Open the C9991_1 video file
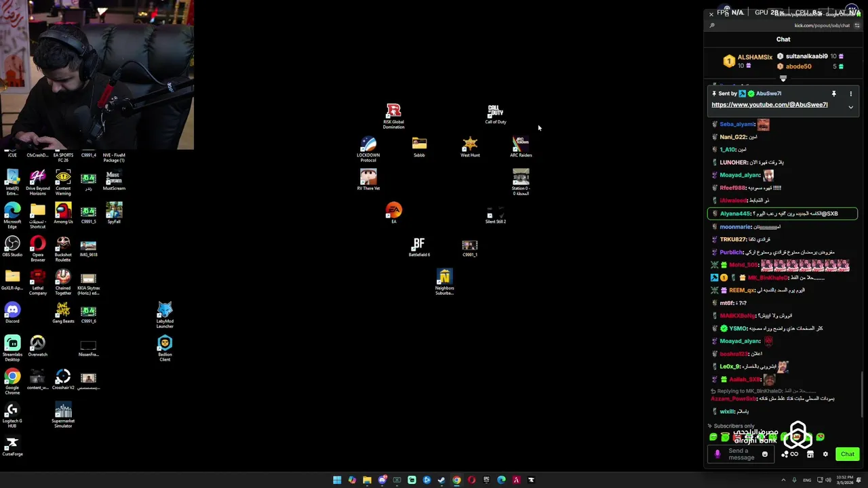The height and width of the screenshot is (488, 868). pos(470,247)
